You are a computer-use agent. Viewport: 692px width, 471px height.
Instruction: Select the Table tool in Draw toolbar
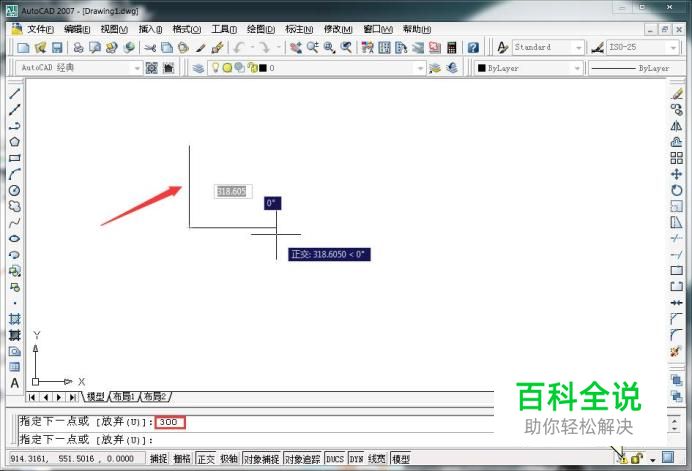click(15, 367)
